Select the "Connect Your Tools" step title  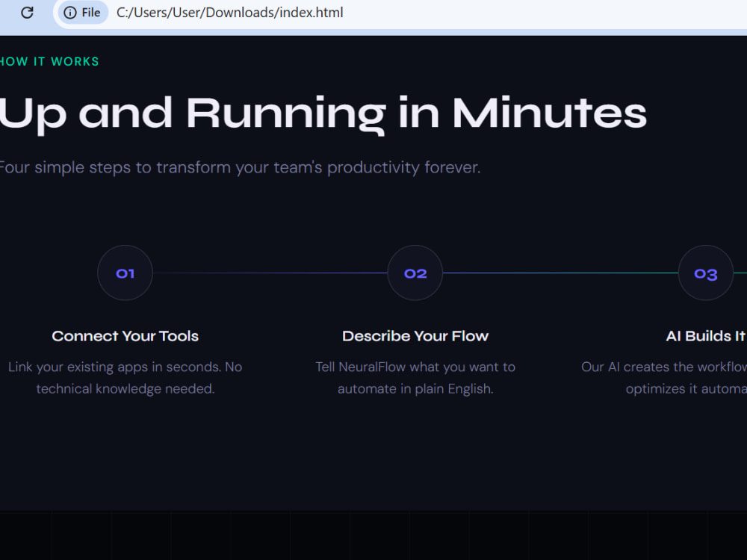pos(125,336)
